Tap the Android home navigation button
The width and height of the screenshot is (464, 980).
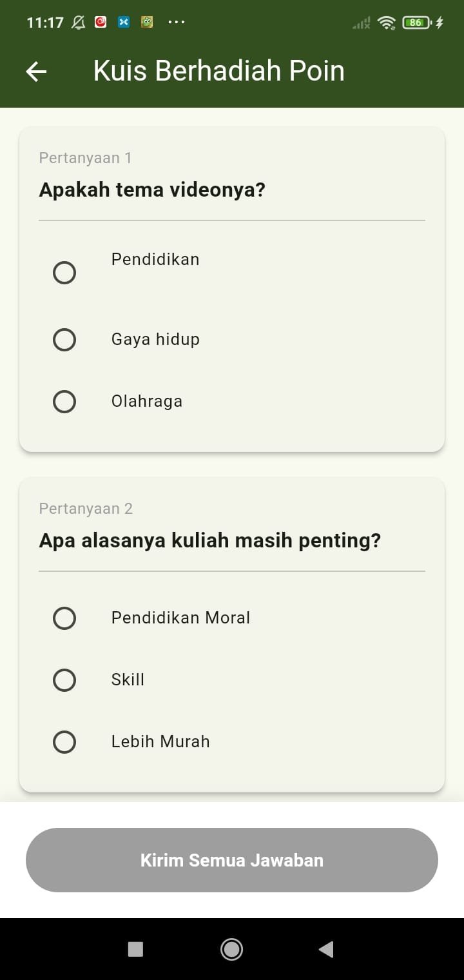point(231,949)
